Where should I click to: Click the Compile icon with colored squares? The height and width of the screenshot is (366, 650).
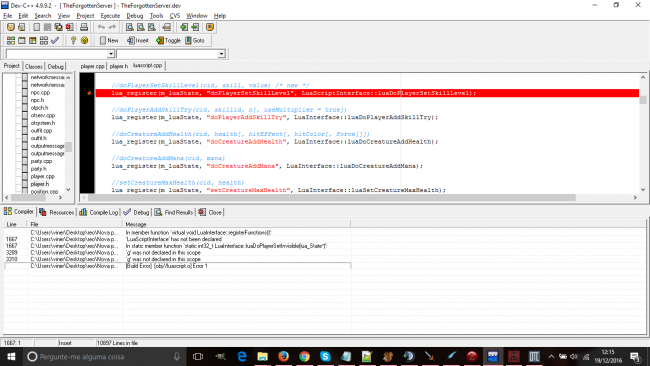tap(11, 41)
